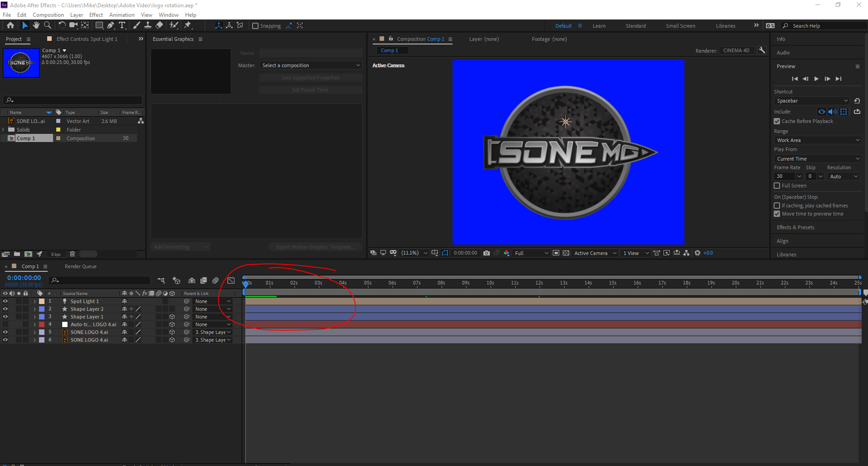Check If caching, play cached frames
The image size is (868, 466).
coord(777,206)
